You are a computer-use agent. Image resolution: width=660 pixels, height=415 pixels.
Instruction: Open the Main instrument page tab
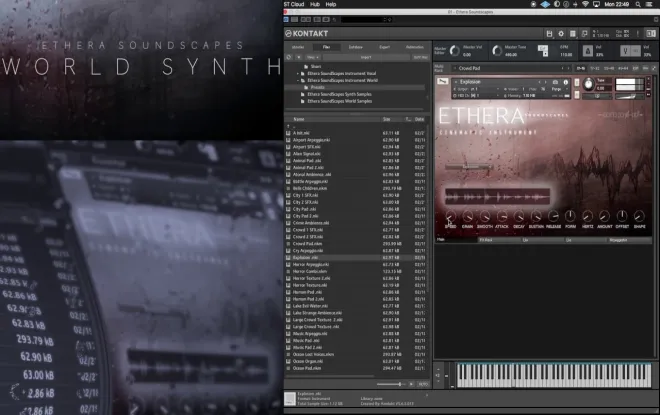point(455,240)
